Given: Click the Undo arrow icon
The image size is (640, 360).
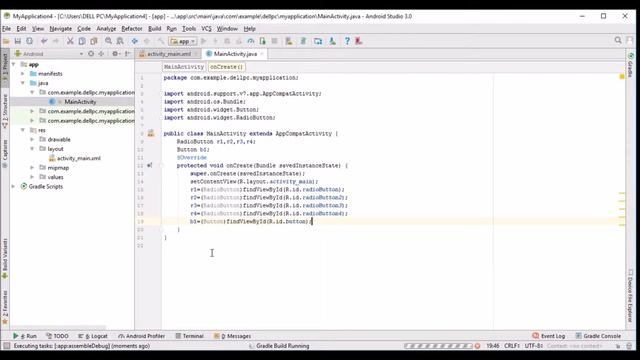Looking at the screenshot, I should [44, 41].
